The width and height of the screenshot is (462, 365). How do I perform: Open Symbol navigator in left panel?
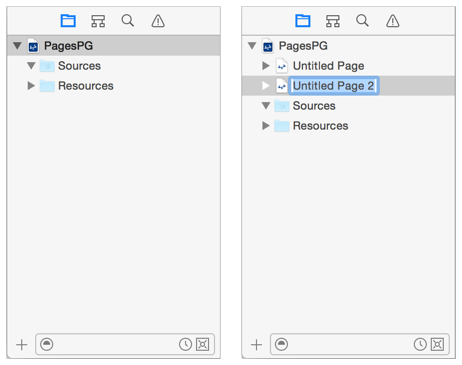[98, 21]
